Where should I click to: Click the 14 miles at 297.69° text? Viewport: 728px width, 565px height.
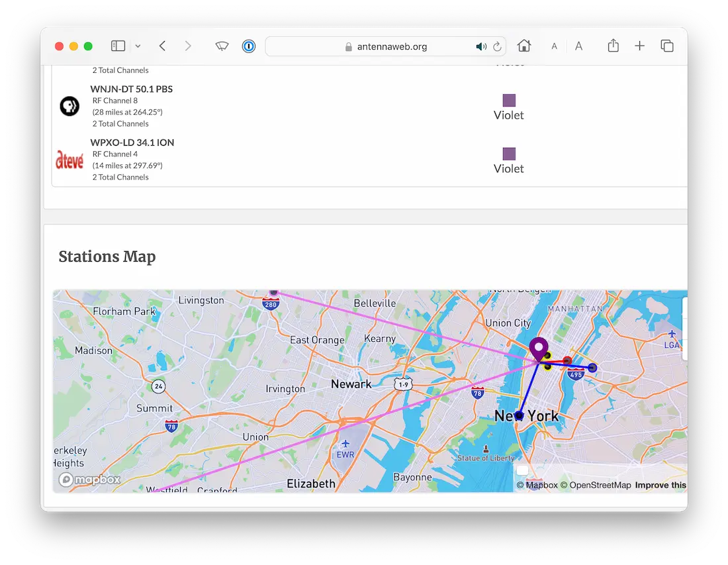(x=128, y=166)
